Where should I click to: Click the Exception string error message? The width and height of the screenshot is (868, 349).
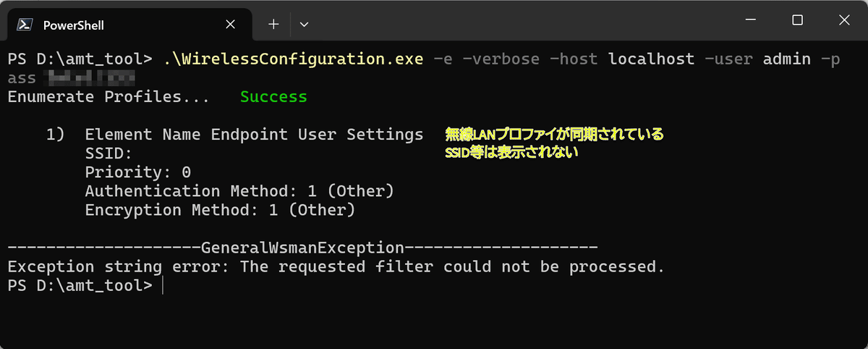point(336,266)
